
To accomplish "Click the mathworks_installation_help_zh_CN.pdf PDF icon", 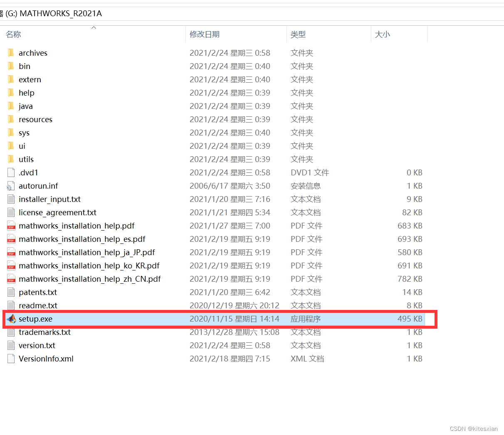I will (11, 279).
